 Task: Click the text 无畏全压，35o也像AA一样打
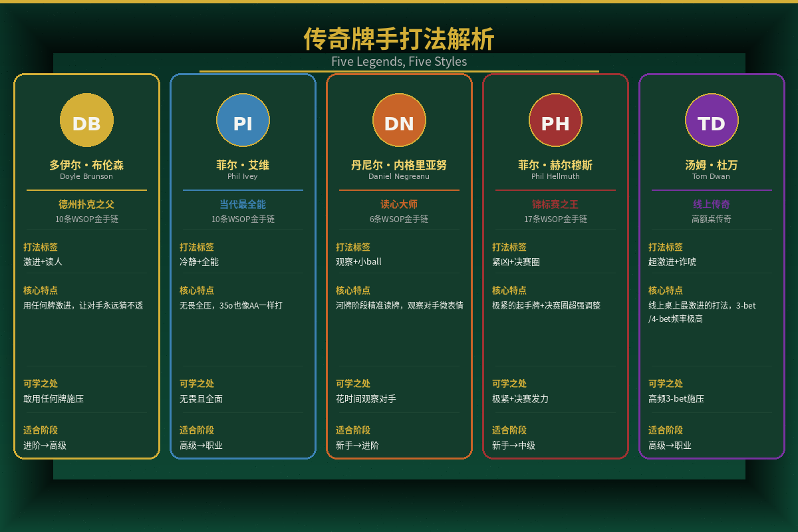click(231, 305)
